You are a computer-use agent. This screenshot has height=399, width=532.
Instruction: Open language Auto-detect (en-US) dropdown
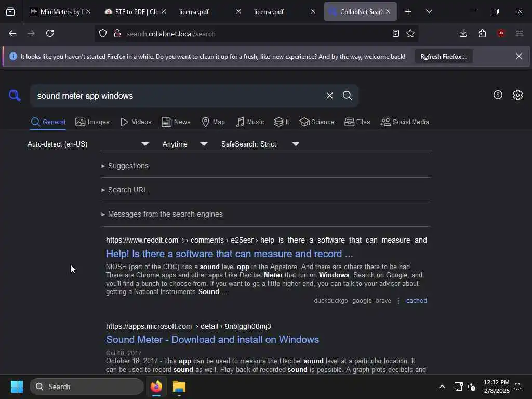click(x=88, y=144)
